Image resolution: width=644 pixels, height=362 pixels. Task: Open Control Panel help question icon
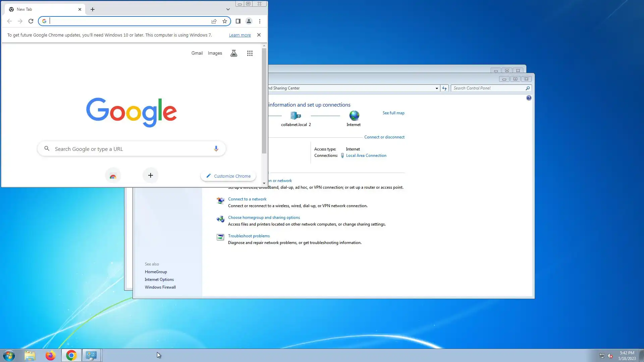pyautogui.click(x=529, y=98)
